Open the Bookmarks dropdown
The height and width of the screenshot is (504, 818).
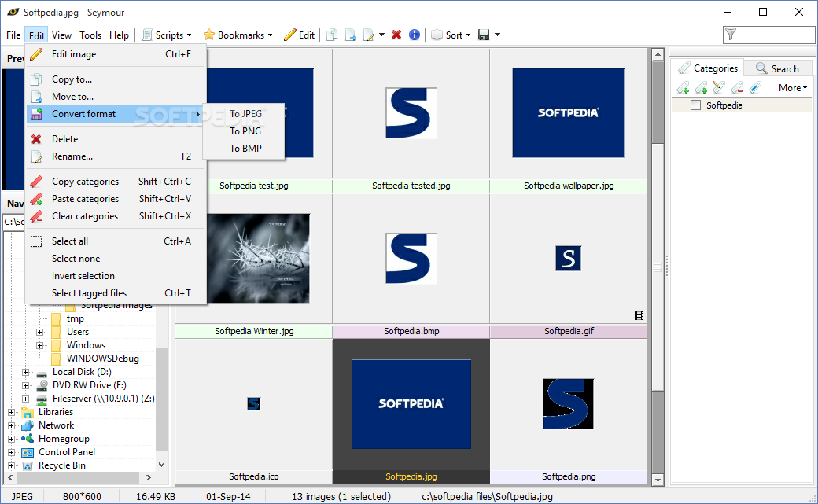238,35
